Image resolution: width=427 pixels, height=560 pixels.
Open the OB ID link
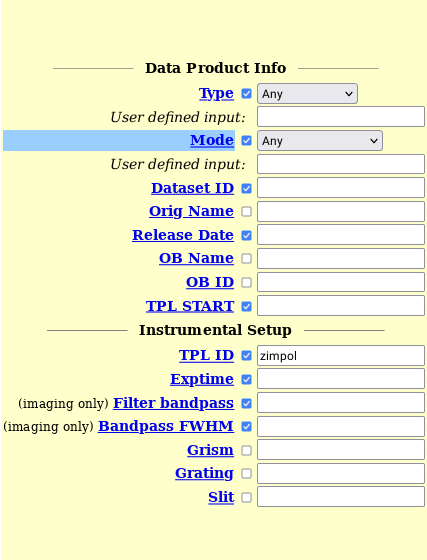[210, 282]
